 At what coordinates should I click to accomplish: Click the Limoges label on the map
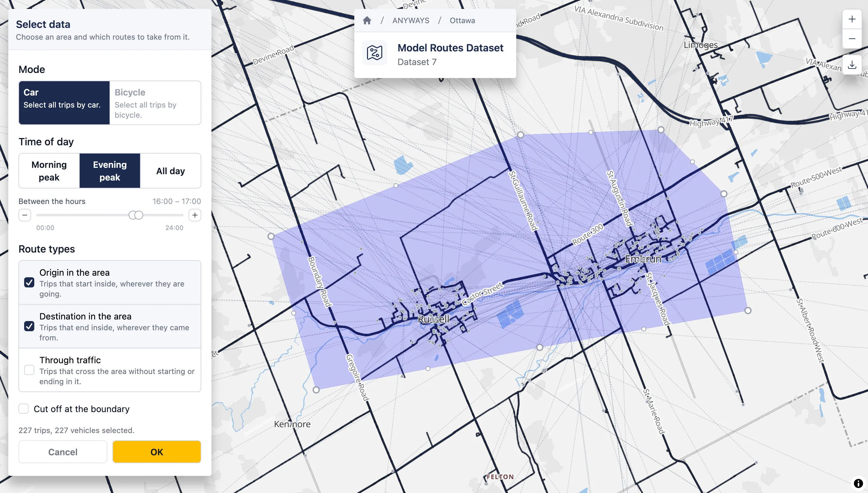tap(700, 45)
